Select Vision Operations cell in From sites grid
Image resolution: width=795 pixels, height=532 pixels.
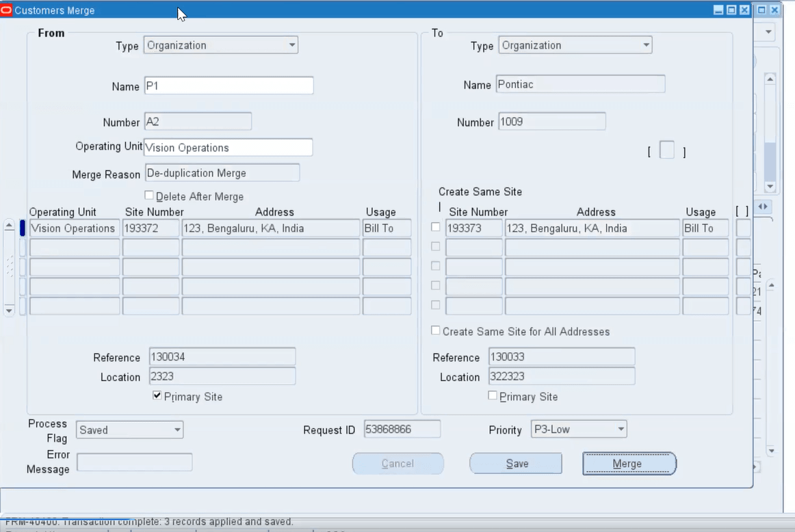click(75, 228)
